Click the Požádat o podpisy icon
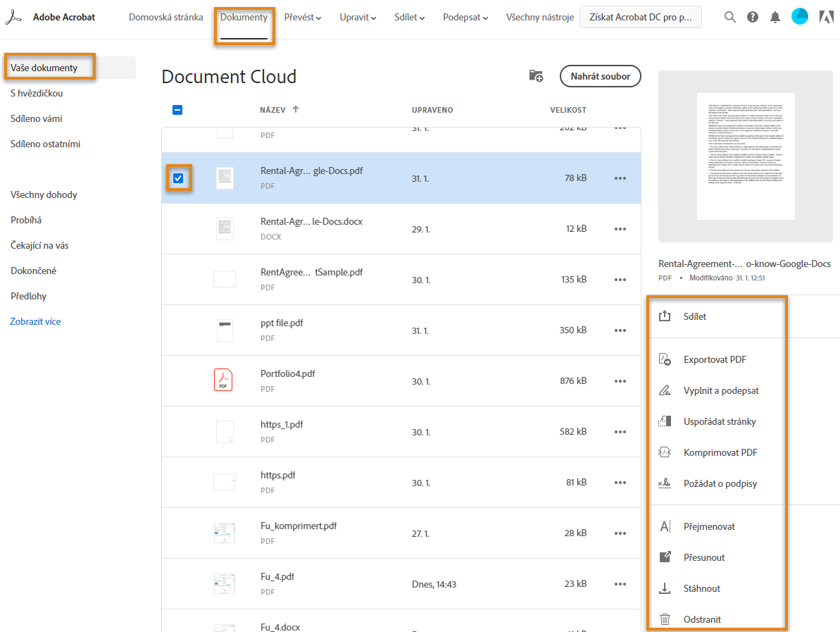Image resolution: width=840 pixels, height=632 pixels. click(665, 483)
